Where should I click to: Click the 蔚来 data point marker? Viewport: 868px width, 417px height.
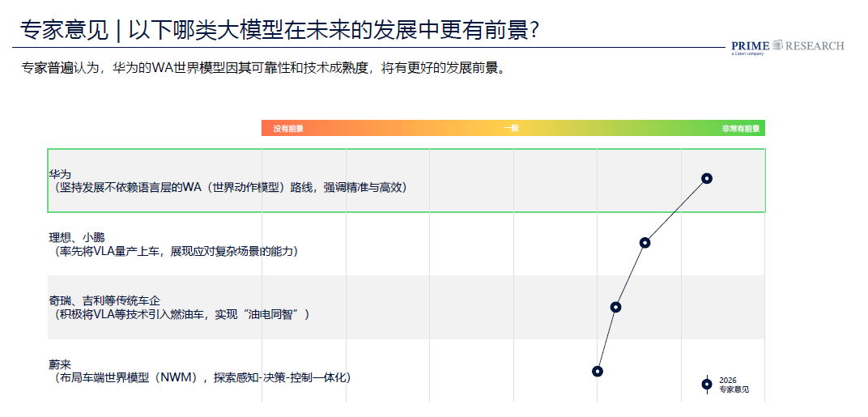(x=597, y=371)
